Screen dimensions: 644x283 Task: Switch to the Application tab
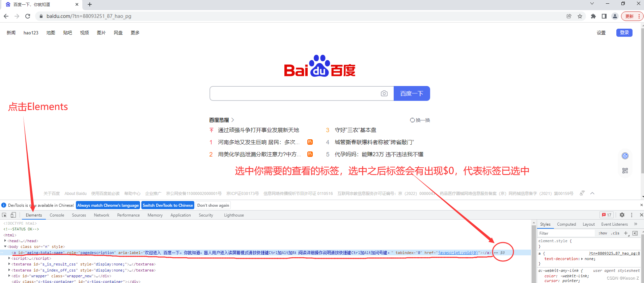click(180, 215)
